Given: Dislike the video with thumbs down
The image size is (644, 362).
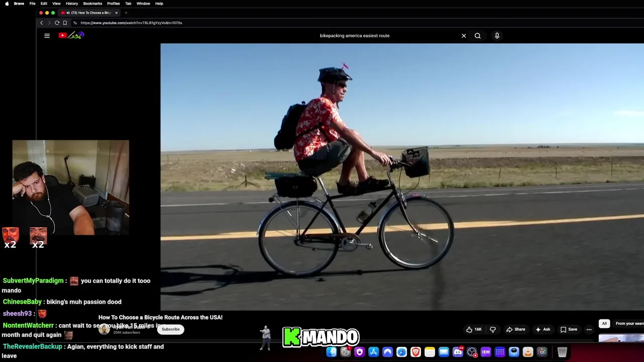Looking at the screenshot, I should 493,329.
